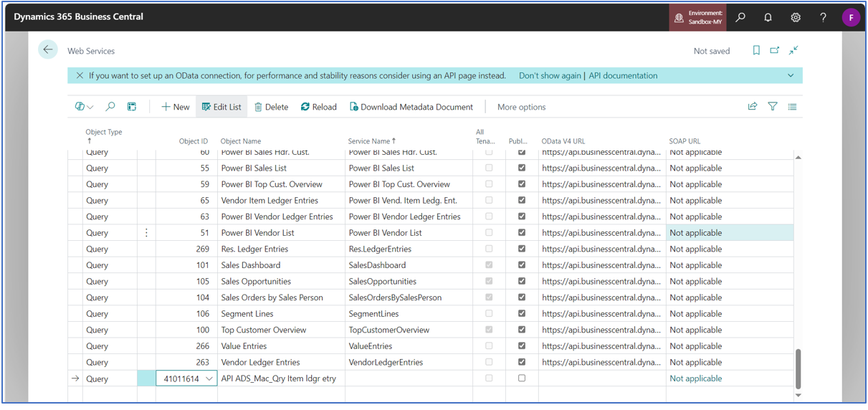Select the Power BI Top Cust. Overview name cell

pyautogui.click(x=272, y=184)
